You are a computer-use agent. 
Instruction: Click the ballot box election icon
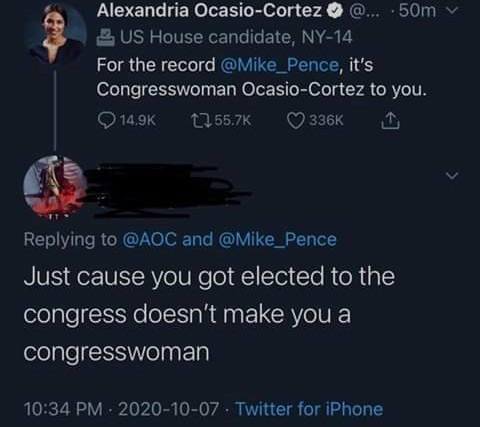[106, 37]
